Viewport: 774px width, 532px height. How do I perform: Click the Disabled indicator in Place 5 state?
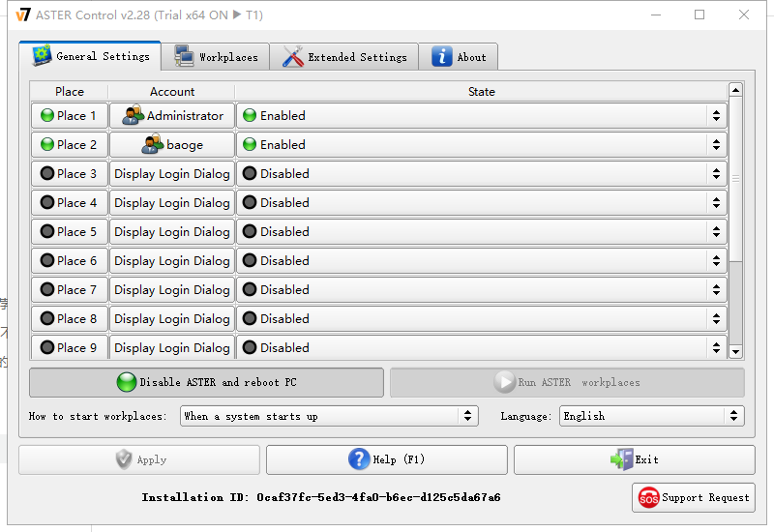click(250, 231)
